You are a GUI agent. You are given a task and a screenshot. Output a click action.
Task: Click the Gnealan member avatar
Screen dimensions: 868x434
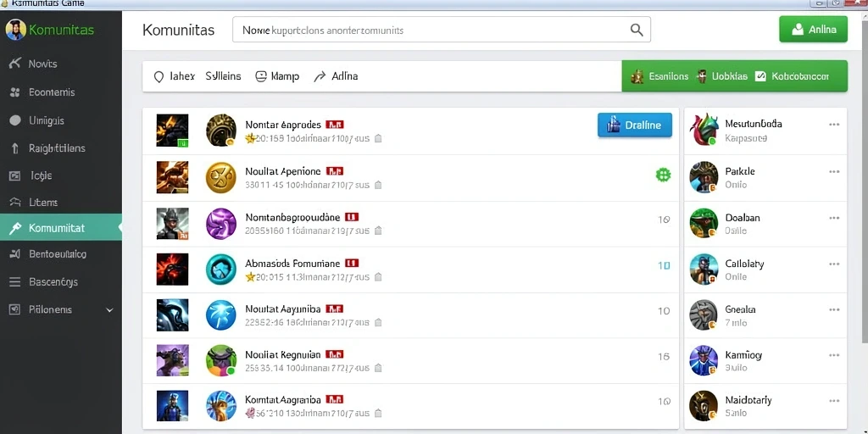pos(704,315)
